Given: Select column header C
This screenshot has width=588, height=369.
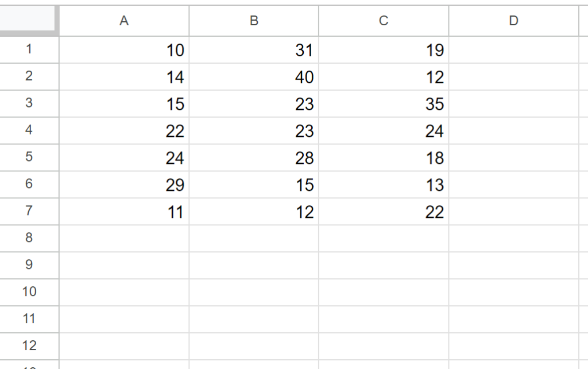Looking at the screenshot, I should click(384, 21).
